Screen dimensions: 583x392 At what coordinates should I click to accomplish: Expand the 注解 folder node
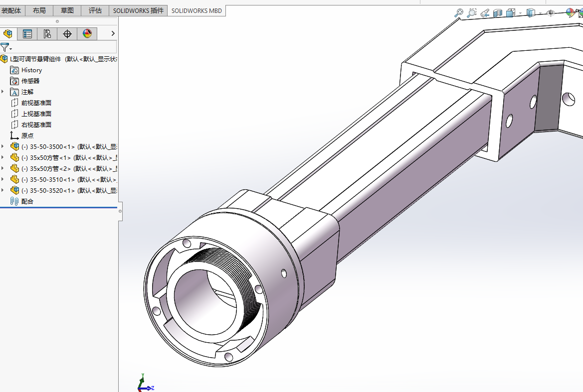point(2,92)
